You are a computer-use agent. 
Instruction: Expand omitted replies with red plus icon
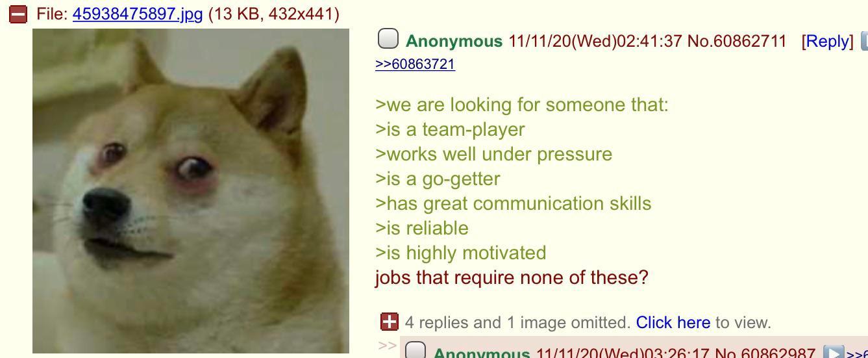click(x=390, y=322)
